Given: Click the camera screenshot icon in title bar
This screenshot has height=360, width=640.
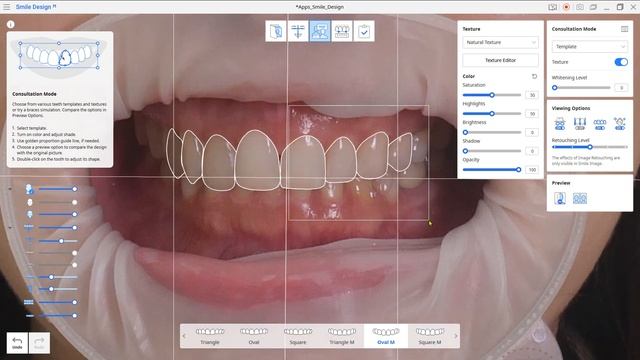Looking at the screenshot, I should pyautogui.click(x=580, y=7).
